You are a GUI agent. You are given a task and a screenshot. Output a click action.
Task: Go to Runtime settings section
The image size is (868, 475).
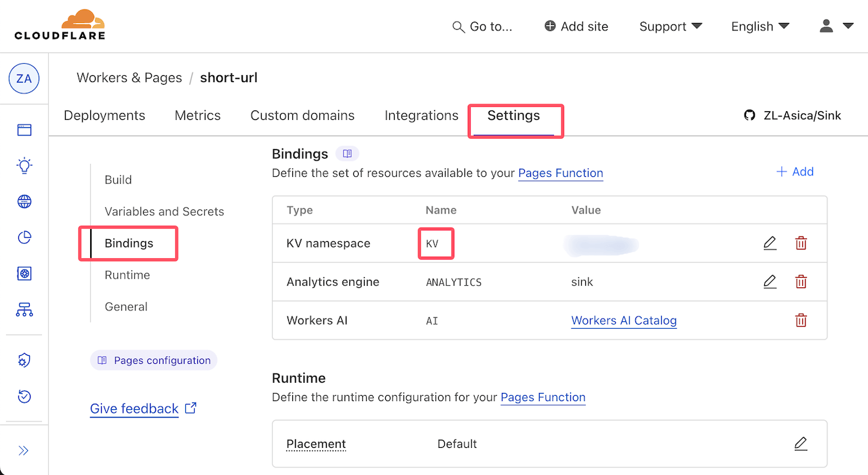coord(127,275)
